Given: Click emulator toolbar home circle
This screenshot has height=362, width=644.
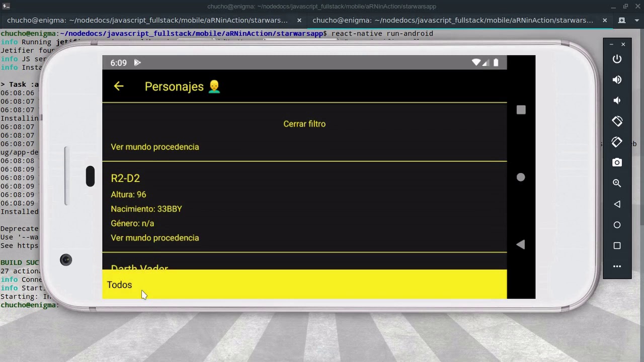Looking at the screenshot, I should (617, 225).
